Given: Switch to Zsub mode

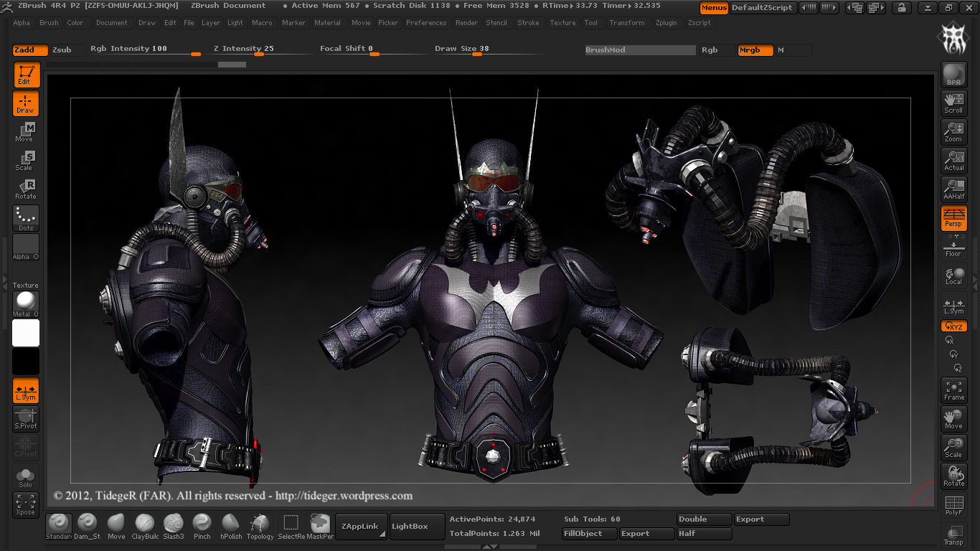Looking at the screenshot, I should pyautogui.click(x=67, y=50).
